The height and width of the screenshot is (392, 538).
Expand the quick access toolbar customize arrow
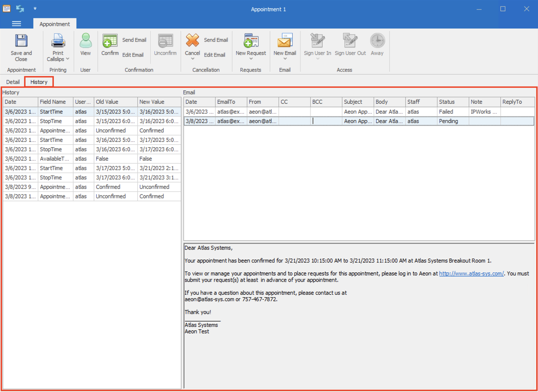pos(35,8)
